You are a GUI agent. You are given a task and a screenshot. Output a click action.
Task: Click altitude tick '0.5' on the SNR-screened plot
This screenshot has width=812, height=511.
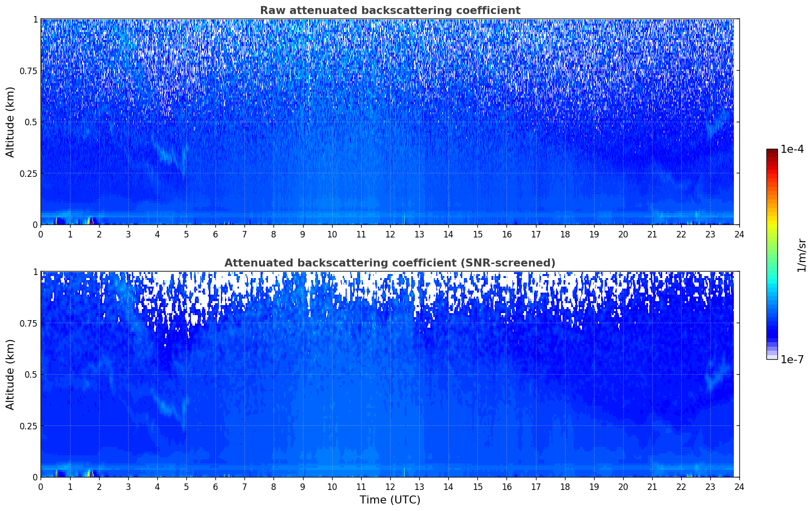pos(31,374)
